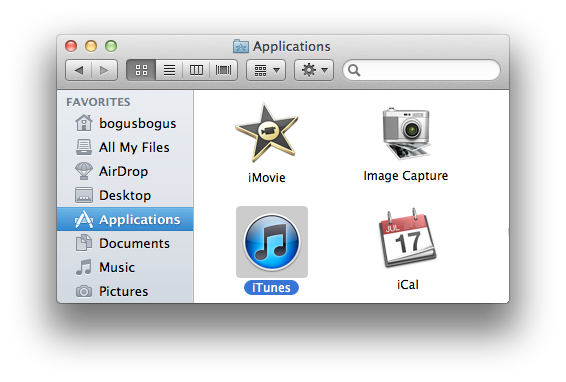Open the iMovie star icon
The image size is (566, 382).
[267, 133]
